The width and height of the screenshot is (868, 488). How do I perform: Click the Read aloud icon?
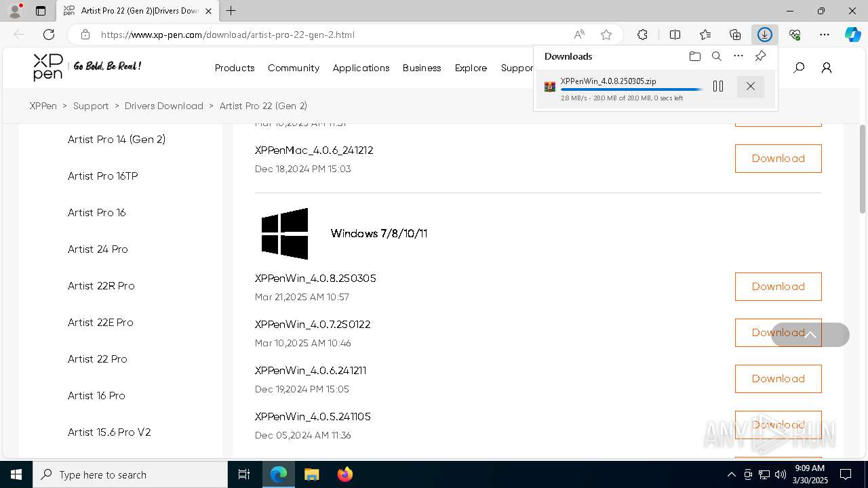coord(579,35)
